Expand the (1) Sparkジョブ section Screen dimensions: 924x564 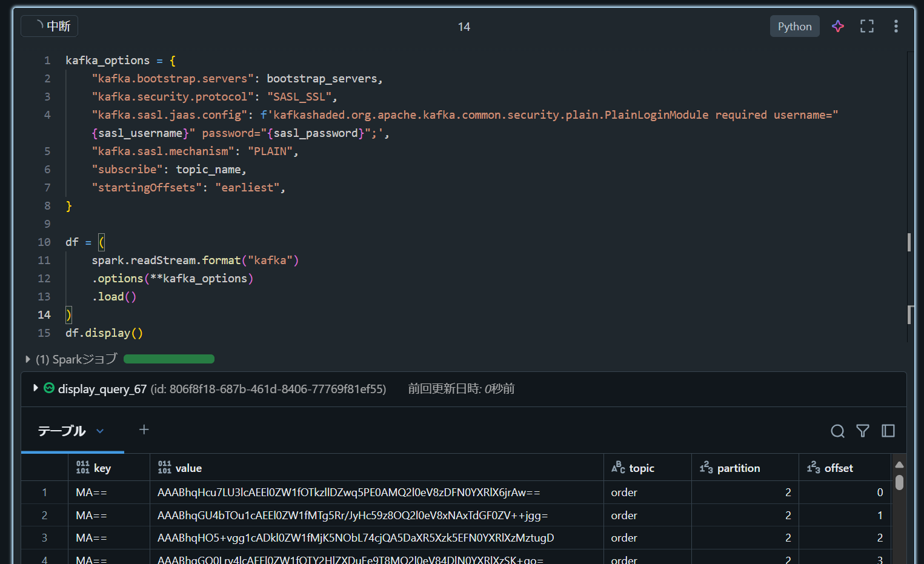28,359
